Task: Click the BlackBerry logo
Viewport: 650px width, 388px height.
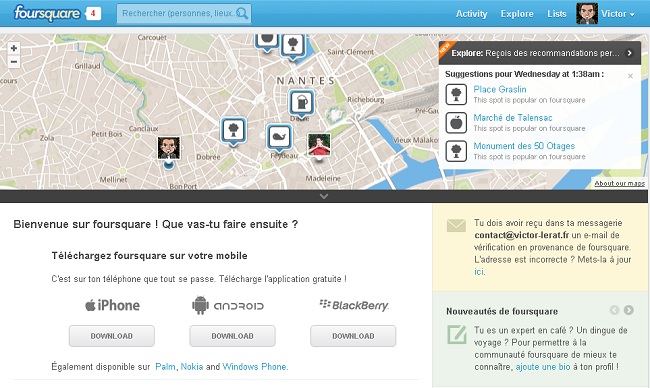Action: pos(354,305)
